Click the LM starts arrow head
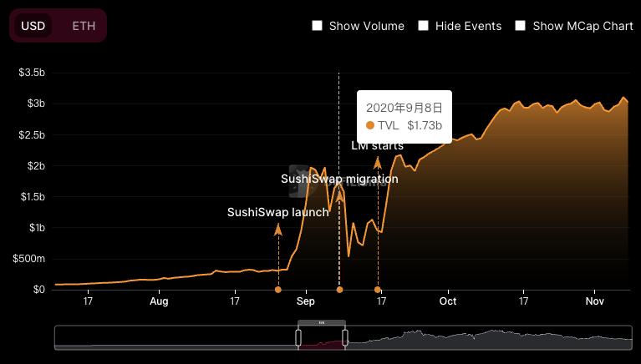This screenshot has width=641, height=364. (378, 160)
